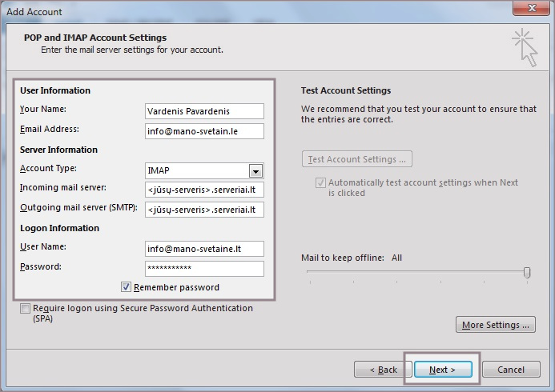The height and width of the screenshot is (392, 555).
Task: Click the Outgoing mail server (SMTP) field
Action: click(204, 210)
